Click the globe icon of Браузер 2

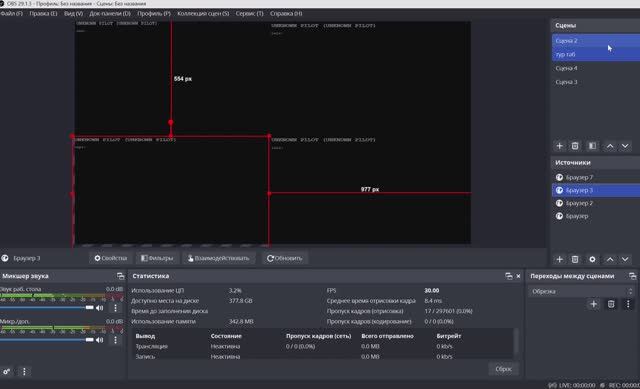tap(559, 203)
